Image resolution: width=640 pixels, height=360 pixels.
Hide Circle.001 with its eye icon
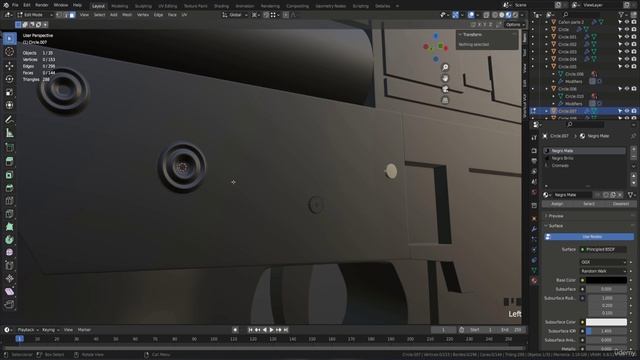(627, 37)
